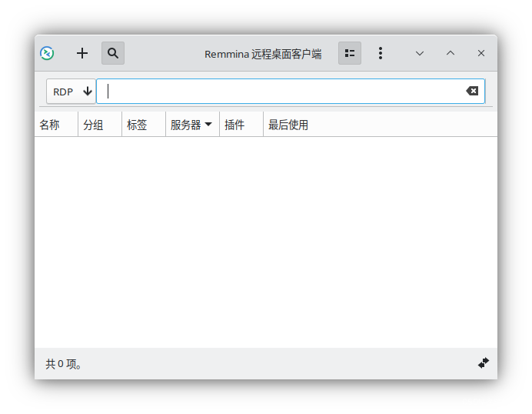Sort by 标签 column header
The width and height of the screenshot is (532, 414).
[x=144, y=125]
